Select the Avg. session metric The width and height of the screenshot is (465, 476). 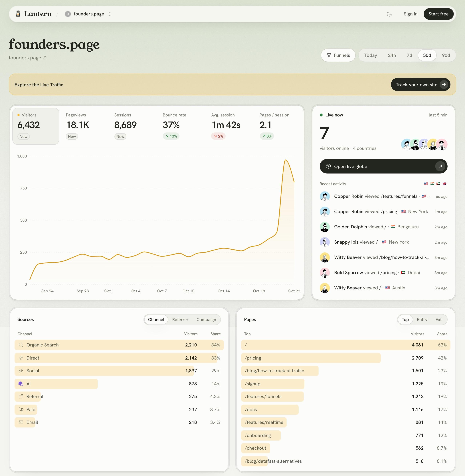229,126
